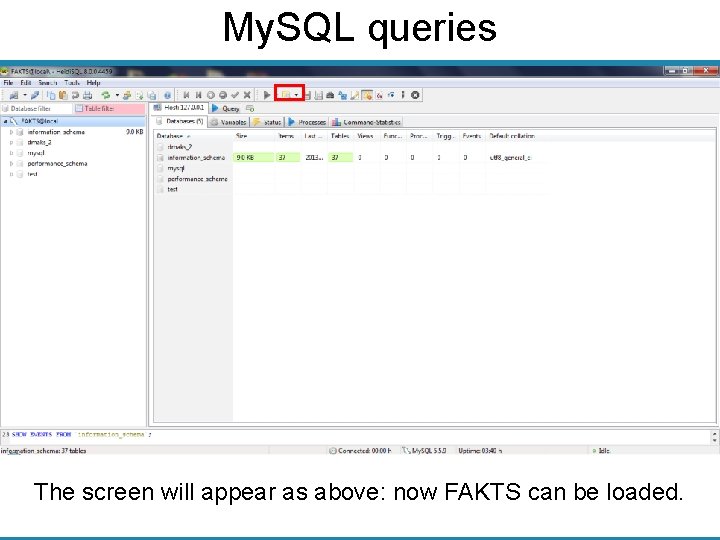Click the Save floppy disk icon
This screenshot has width=720, height=540.
[307, 96]
